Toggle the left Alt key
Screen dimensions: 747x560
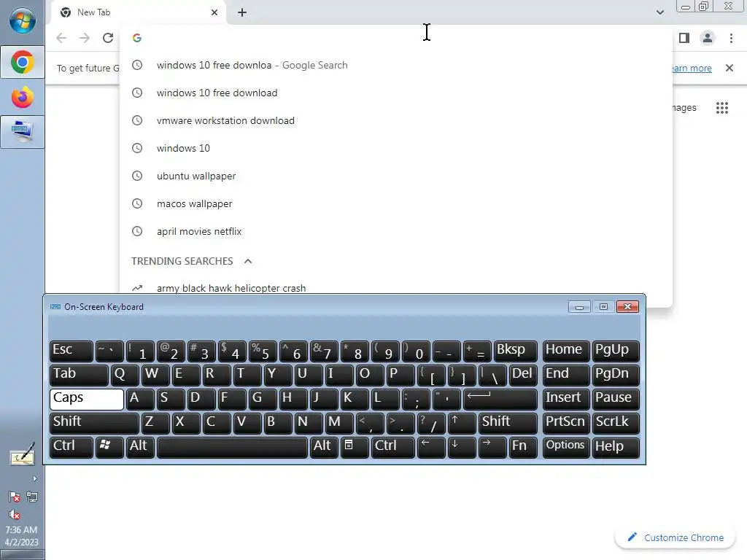point(140,447)
